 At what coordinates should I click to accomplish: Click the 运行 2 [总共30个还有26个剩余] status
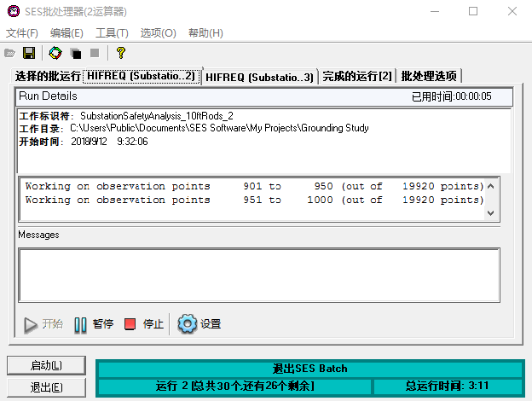click(x=234, y=386)
